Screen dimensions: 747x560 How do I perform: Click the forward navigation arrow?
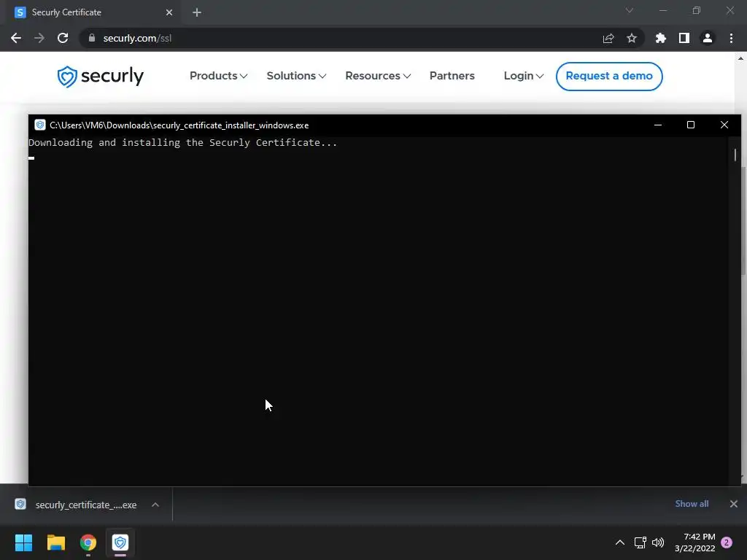39,38
